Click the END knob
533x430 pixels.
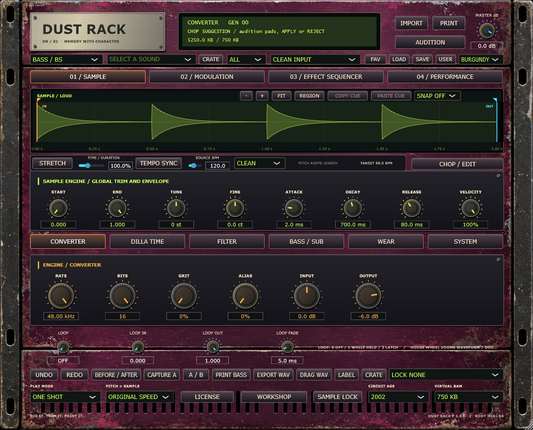click(x=117, y=208)
